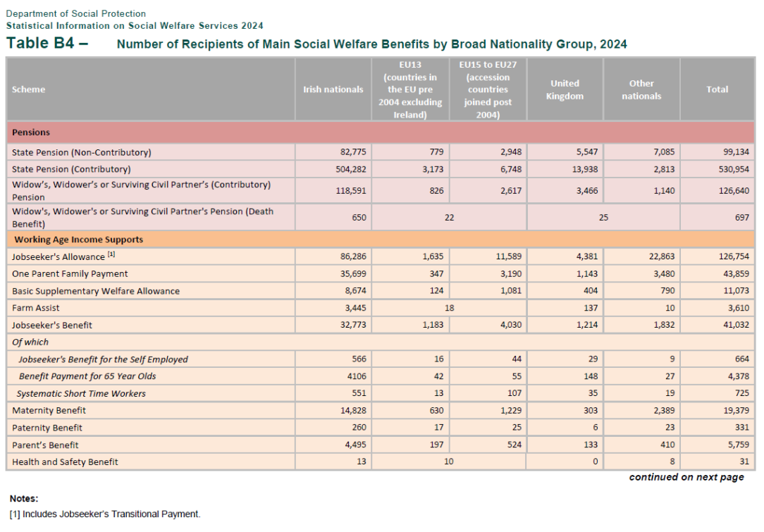Screen dimensions: 764x532
Task: Click the State Pension Contributory UK value 13,938
Action: (x=584, y=169)
